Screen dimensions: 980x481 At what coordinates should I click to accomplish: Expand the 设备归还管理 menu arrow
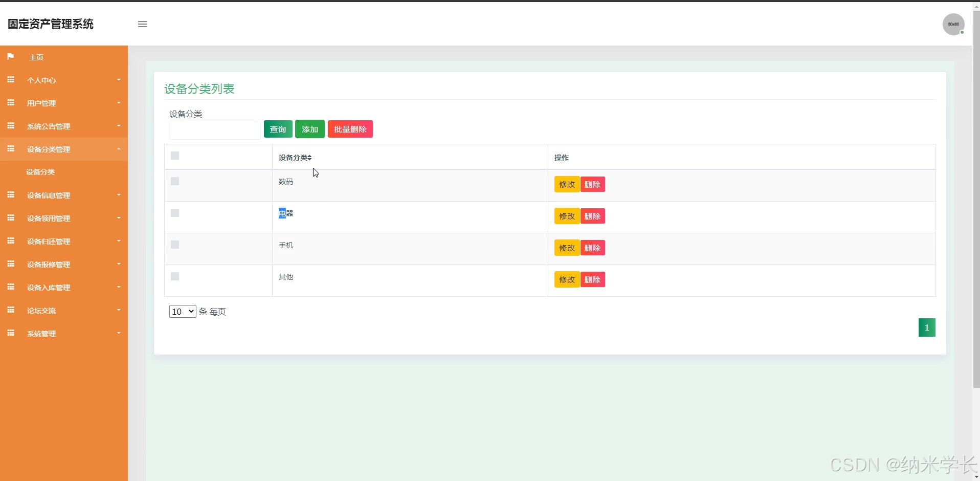(x=119, y=241)
